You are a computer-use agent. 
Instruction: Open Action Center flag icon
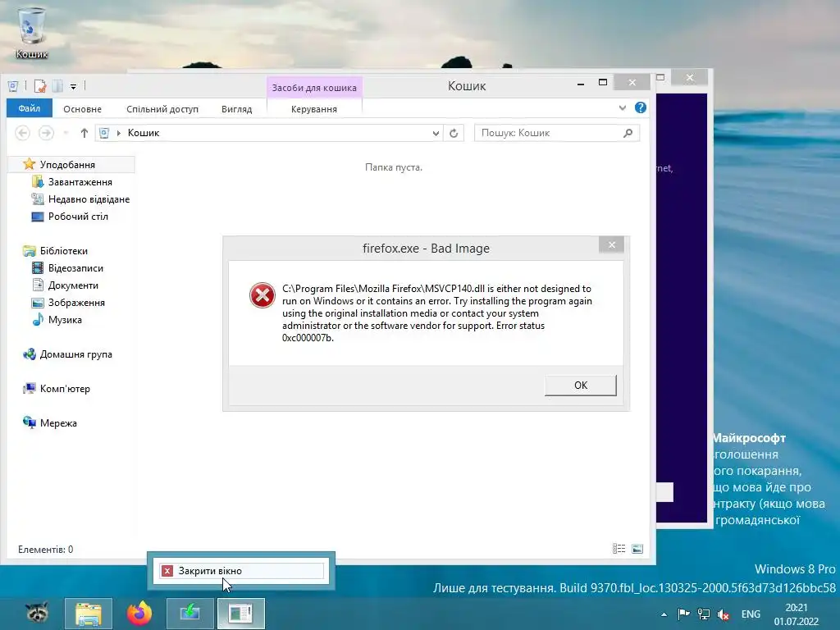point(683,614)
